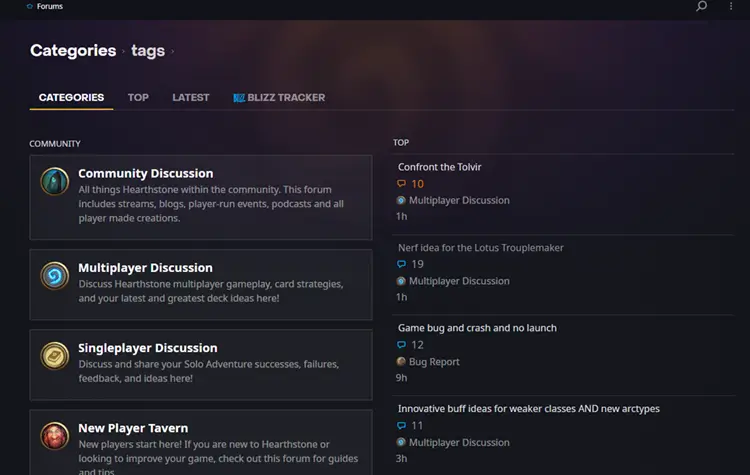Viewport: 750px width, 475px height.
Task: Click reply bubble icon beside count 11
Action: tap(401, 425)
